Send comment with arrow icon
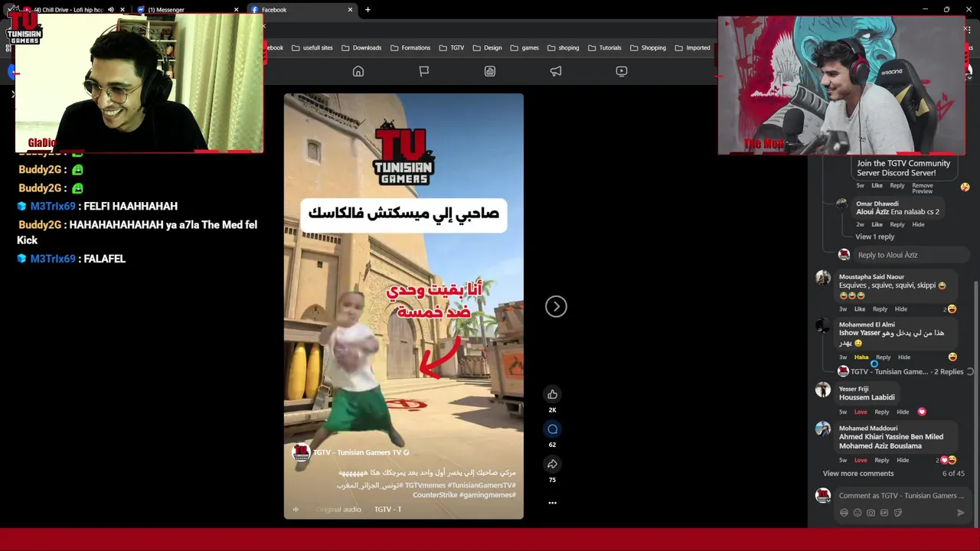The width and height of the screenshot is (980, 551). pos(961,513)
